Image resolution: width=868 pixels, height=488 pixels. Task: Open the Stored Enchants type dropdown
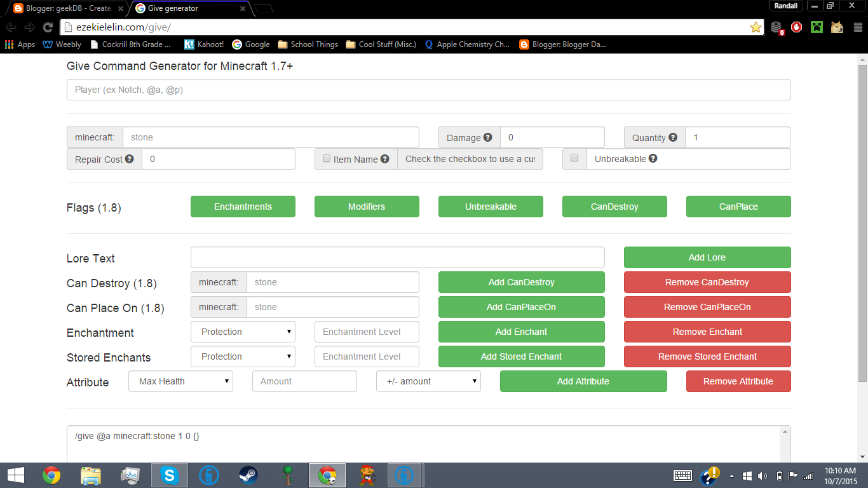(x=243, y=356)
